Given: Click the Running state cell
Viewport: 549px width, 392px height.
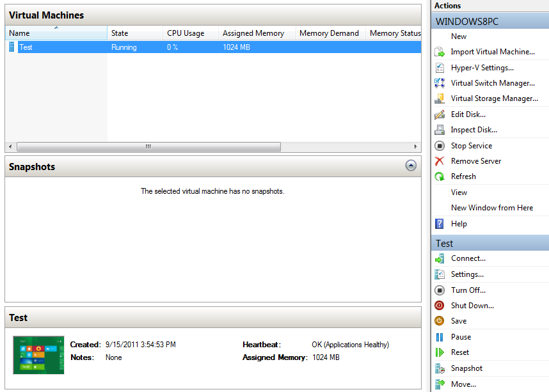Looking at the screenshot, I should (124, 47).
